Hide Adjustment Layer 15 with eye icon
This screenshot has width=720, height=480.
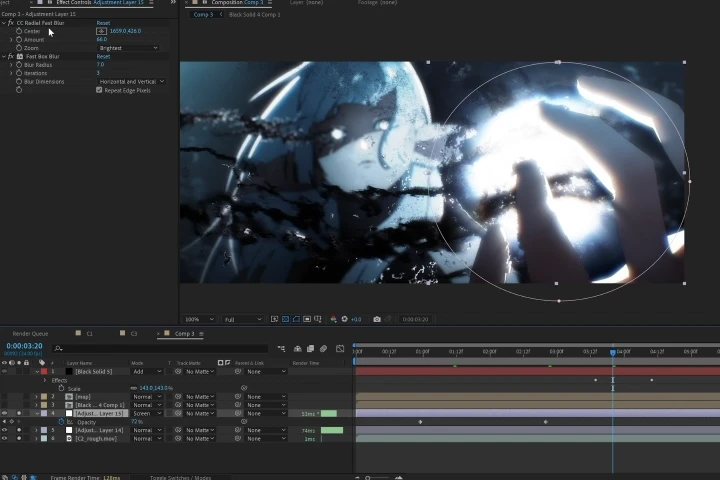tap(5, 413)
